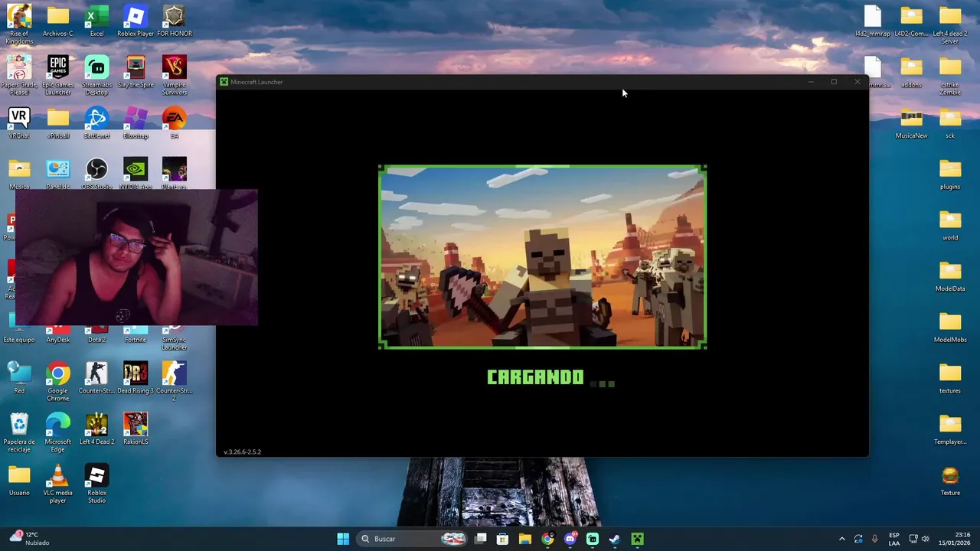
Task: Launch the Counter-Strike 2 desktop shortcut
Action: click(x=174, y=381)
